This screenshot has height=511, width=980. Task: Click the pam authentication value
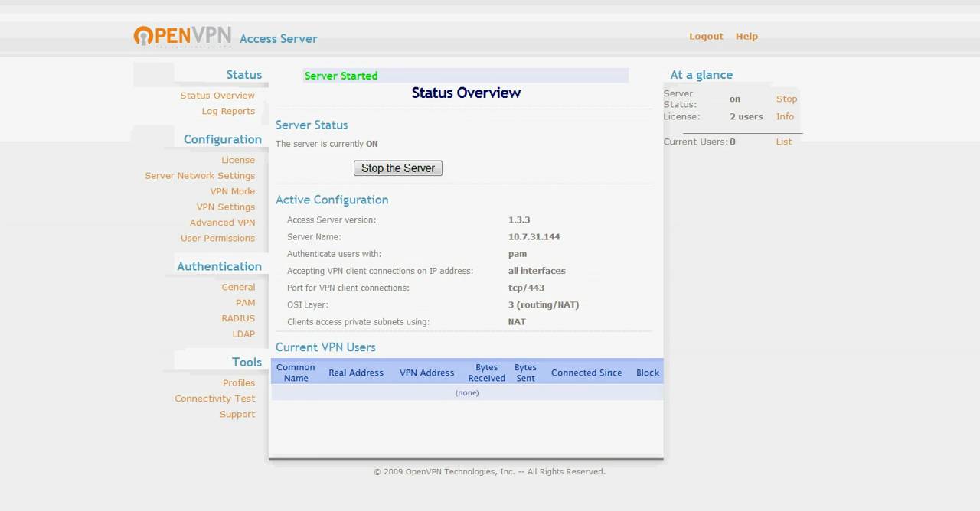(518, 254)
